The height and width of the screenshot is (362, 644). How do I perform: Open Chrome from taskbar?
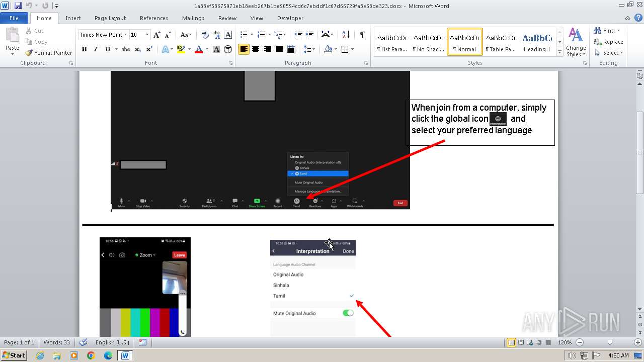tap(91, 355)
